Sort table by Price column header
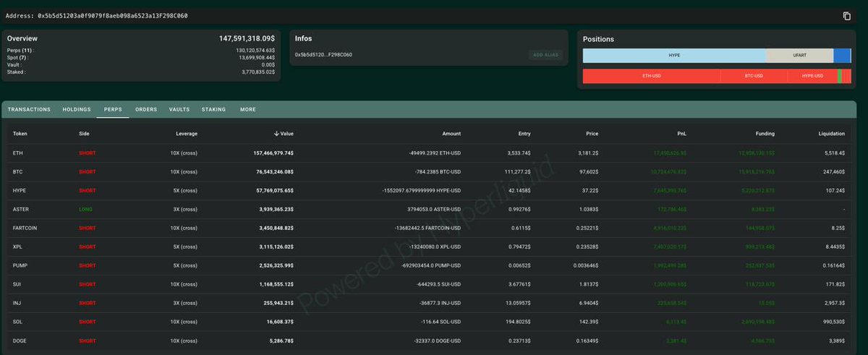The width and height of the screenshot is (868, 355). [x=592, y=134]
